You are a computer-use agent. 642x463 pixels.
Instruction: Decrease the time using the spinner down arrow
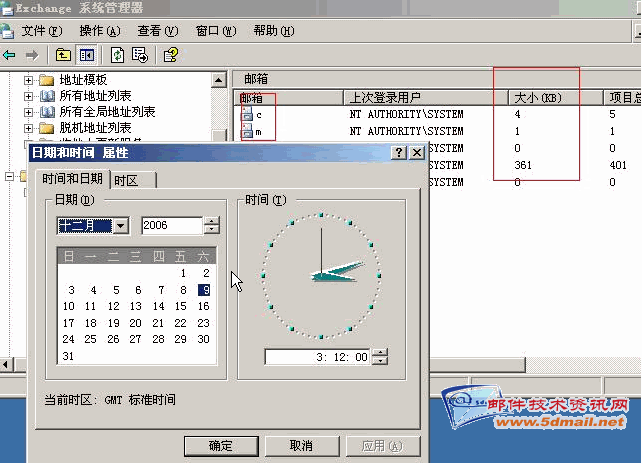[x=379, y=361]
